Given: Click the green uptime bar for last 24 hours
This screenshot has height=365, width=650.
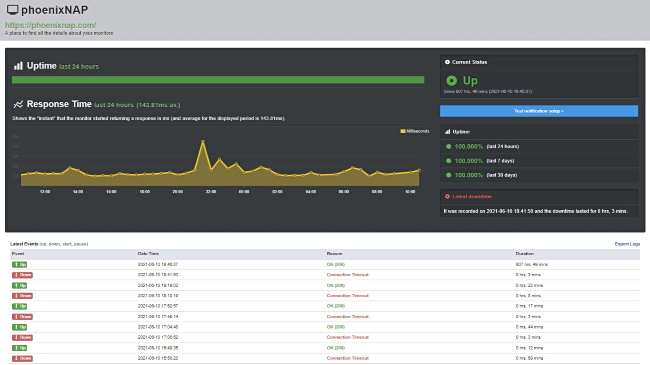Looking at the screenshot, I should click(218, 80).
